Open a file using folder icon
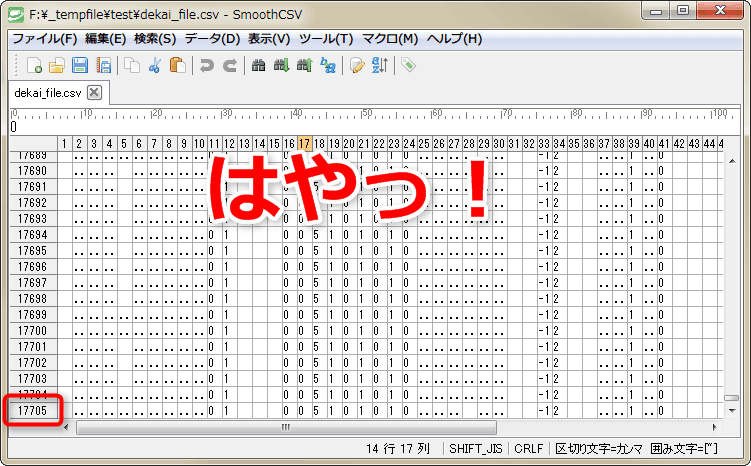The width and height of the screenshot is (751, 466). tap(57, 65)
